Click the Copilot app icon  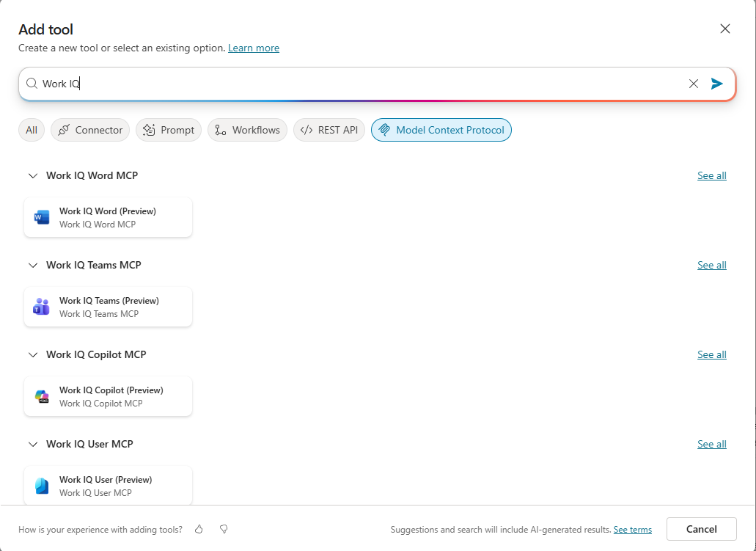click(x=42, y=396)
